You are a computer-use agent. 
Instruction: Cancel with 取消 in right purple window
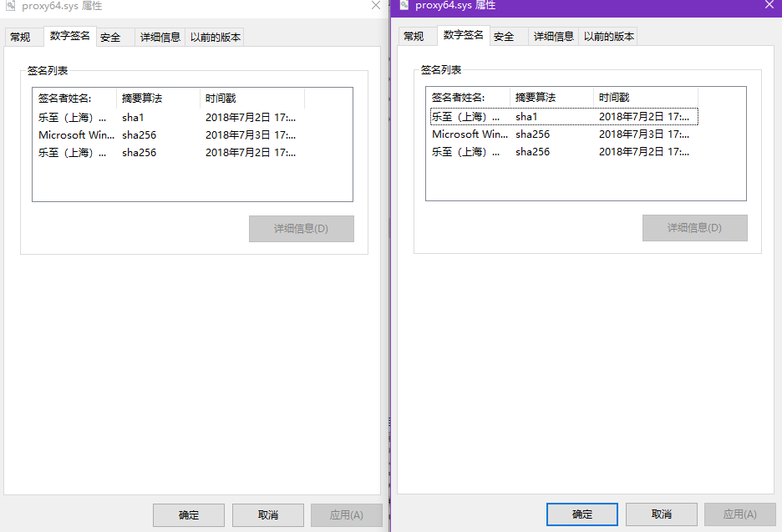[662, 514]
